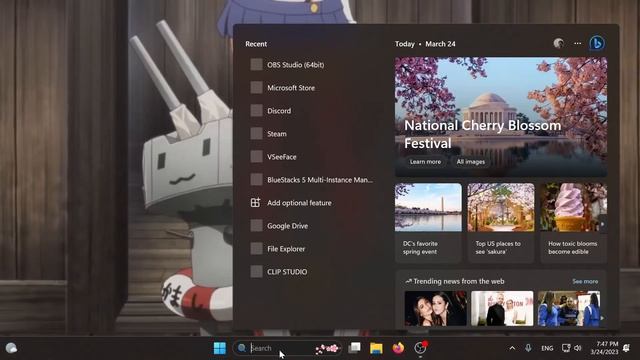Select Add optional feature entry
The height and width of the screenshot is (360, 640).
pyautogui.click(x=311, y=202)
